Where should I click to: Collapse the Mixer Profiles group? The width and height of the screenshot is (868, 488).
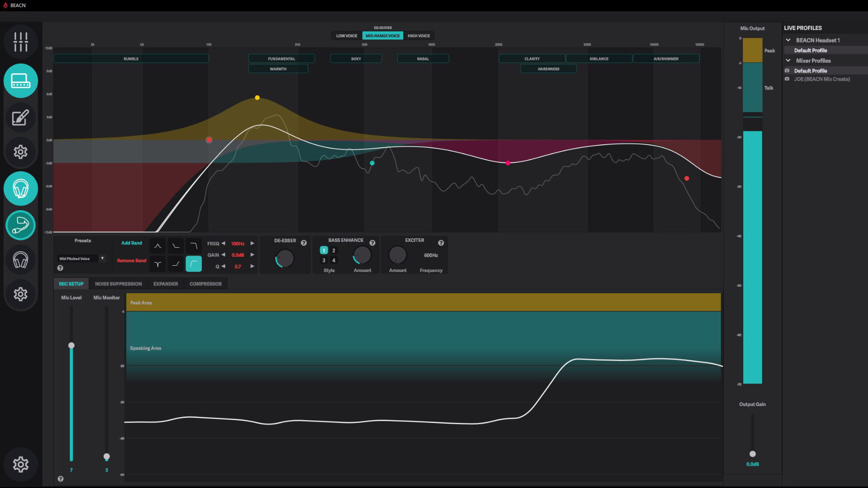coord(788,61)
